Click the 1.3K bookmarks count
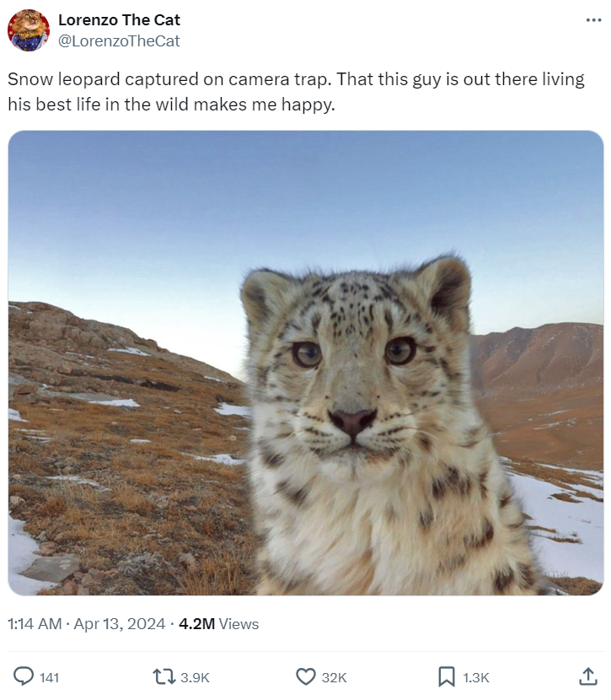 (x=476, y=677)
